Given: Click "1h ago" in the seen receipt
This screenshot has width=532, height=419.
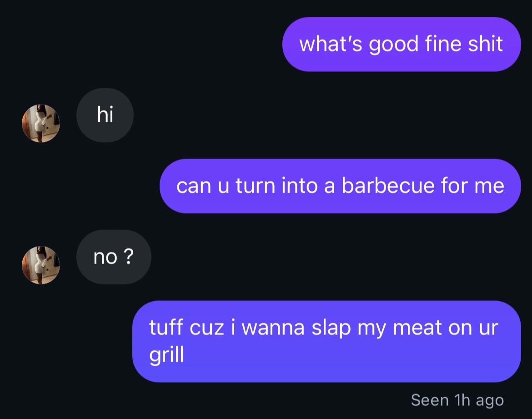Looking at the screenshot, I should click(479, 400).
